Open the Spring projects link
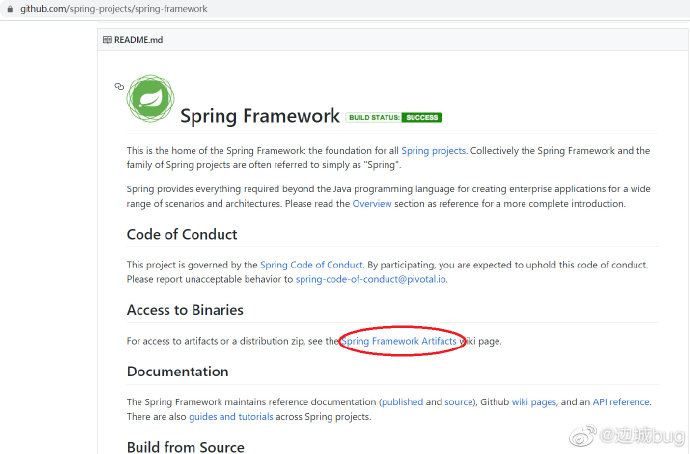The height and width of the screenshot is (454, 690). tap(433, 150)
